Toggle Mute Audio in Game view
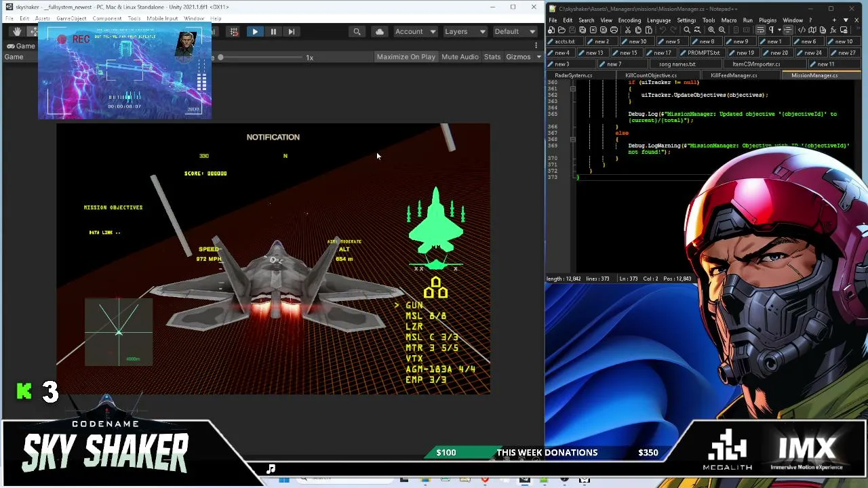Screen dimensions: 868x488 [460, 57]
